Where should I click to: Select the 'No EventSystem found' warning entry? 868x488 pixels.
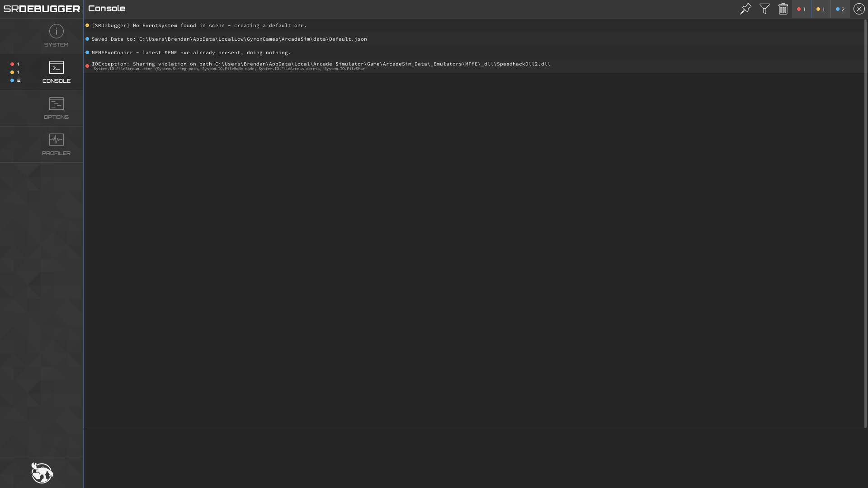pyautogui.click(x=199, y=25)
